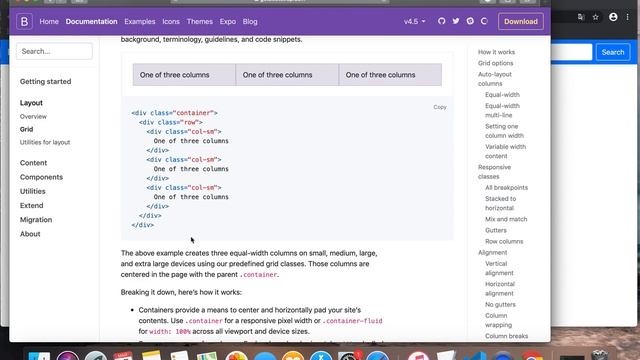Open Chrome's three-dot menu

[x=627, y=17]
